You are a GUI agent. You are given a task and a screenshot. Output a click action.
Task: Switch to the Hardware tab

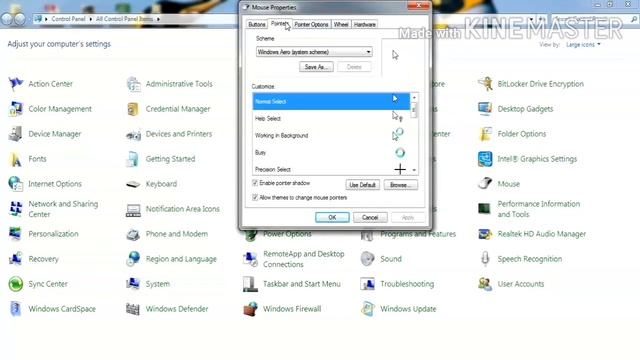point(364,24)
